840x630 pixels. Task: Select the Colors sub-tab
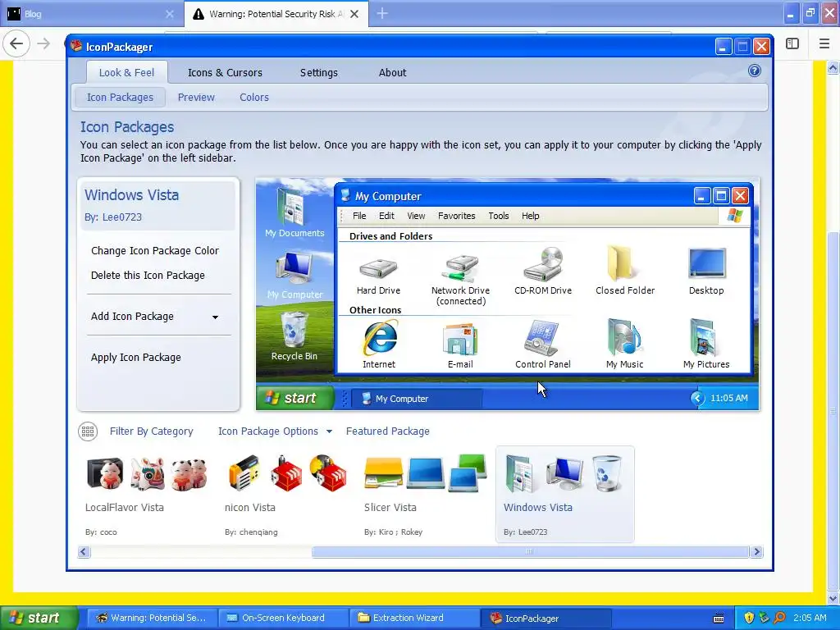click(x=254, y=97)
